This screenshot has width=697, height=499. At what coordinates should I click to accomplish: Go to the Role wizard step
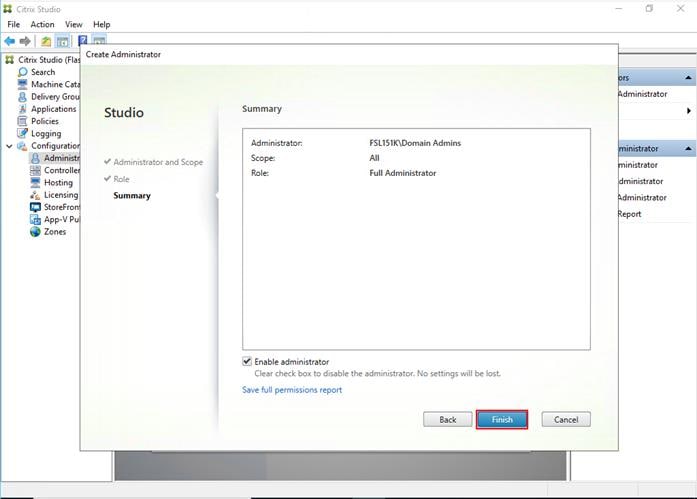pyautogui.click(x=121, y=179)
